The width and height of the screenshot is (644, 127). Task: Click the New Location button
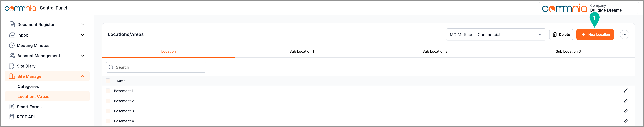click(595, 35)
